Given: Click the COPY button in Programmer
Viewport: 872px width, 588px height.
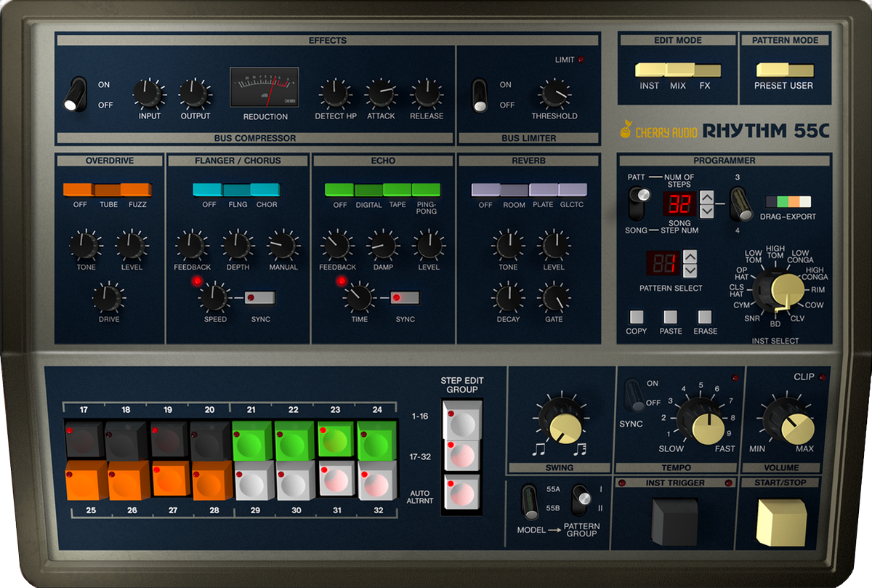Looking at the screenshot, I should [x=635, y=318].
